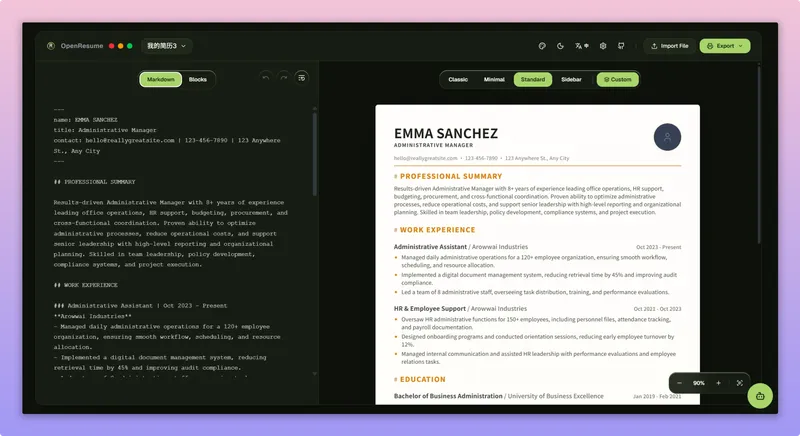This screenshot has height=436, width=800.
Task: Click '## WORK EXPERIENCE' in markdown editor
Action: [85, 285]
